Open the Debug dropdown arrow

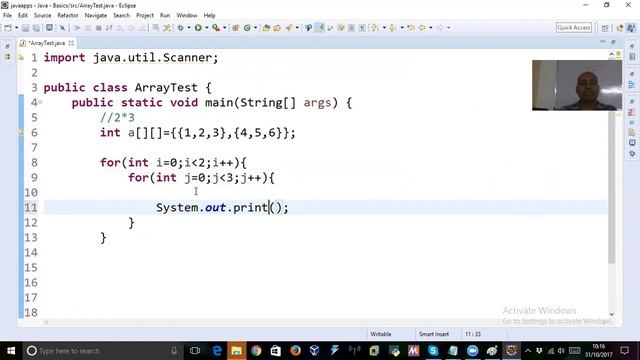coord(189,28)
